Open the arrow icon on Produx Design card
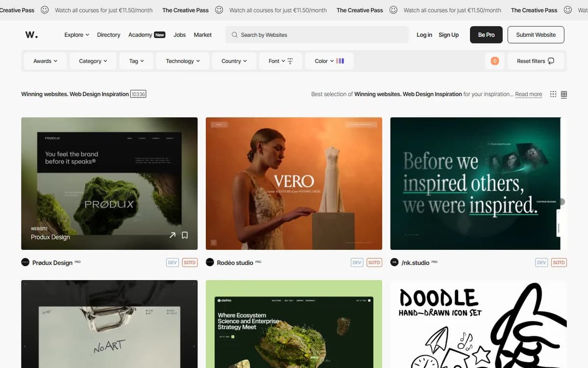This screenshot has width=588, height=368. tap(172, 236)
